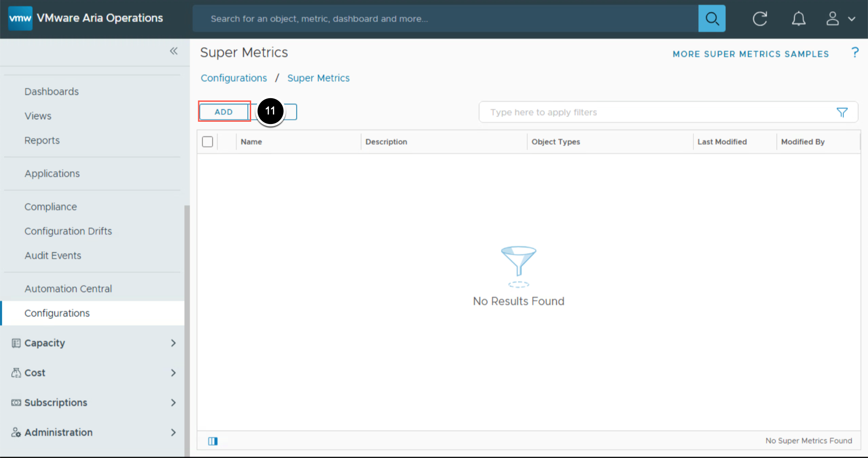This screenshot has height=458, width=868.
Task: Click the 'No Super Metrics Found' status text
Action: [x=809, y=441]
